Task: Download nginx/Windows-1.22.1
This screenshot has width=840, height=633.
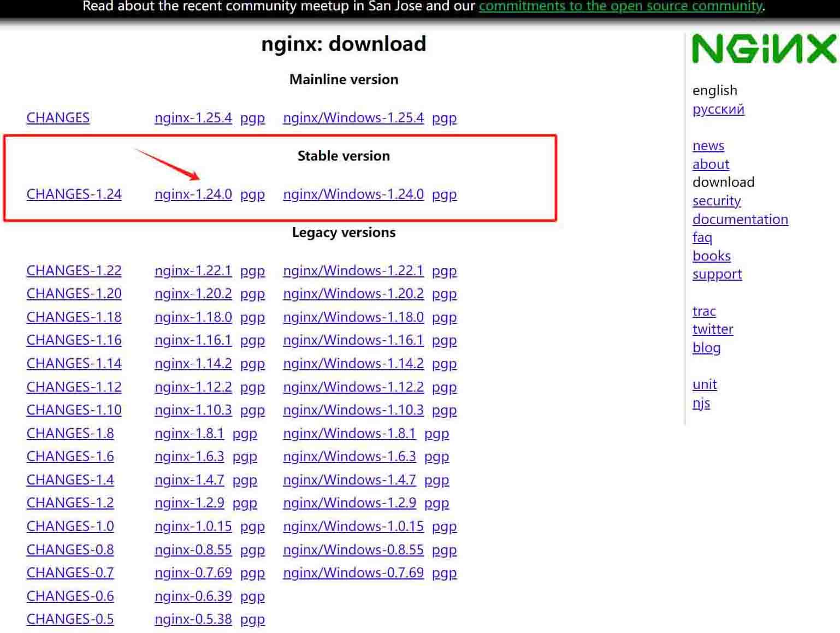Action: [353, 271]
